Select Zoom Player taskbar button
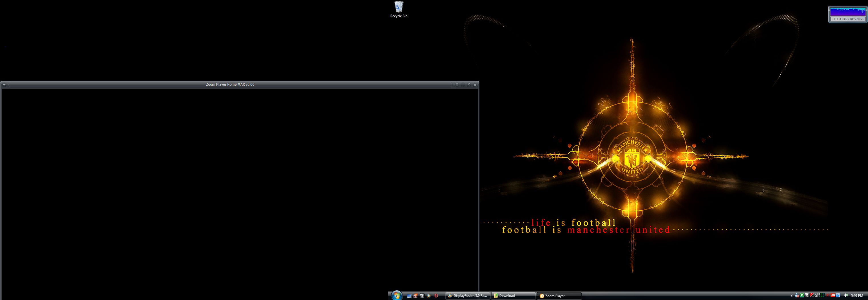The image size is (868, 300). pyautogui.click(x=559, y=296)
